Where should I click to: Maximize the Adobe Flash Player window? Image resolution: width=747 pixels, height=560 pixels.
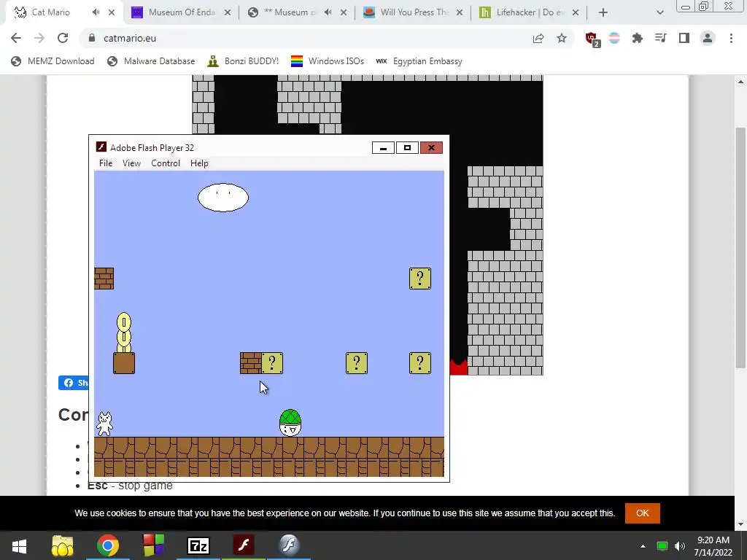point(407,147)
